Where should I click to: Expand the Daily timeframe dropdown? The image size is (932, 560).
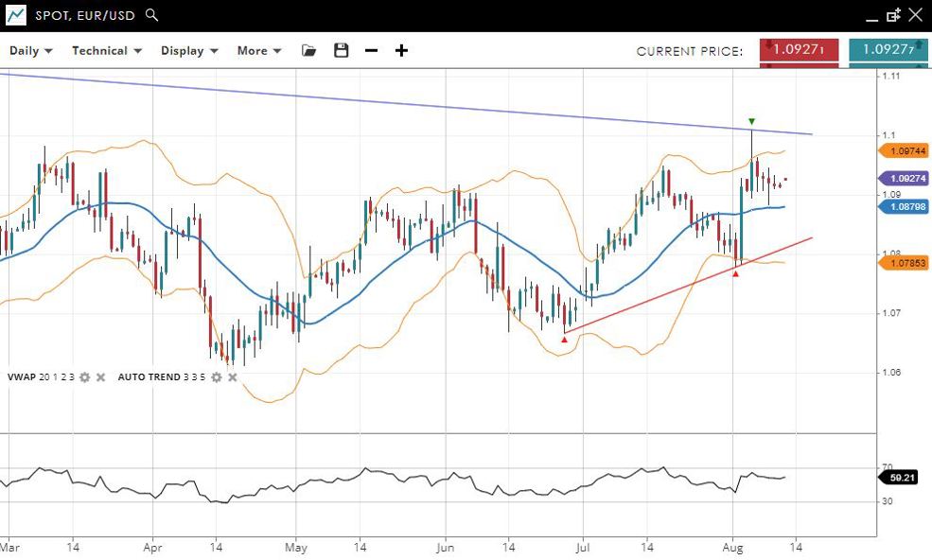30,51
